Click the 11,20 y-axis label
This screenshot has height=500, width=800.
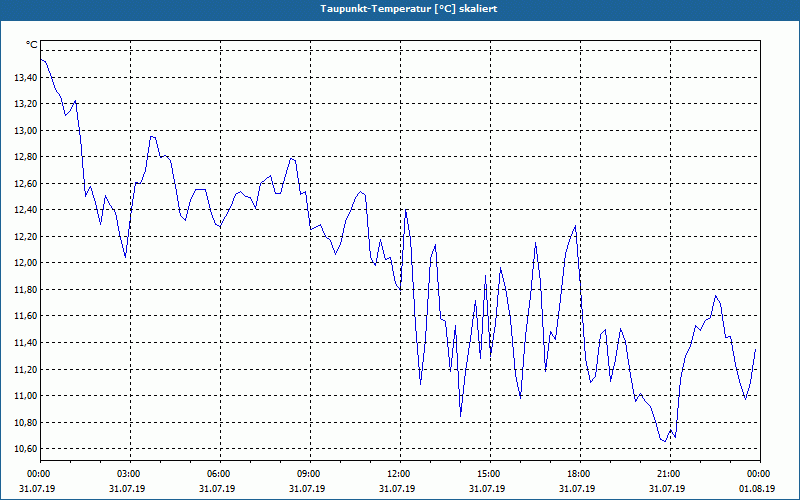click(x=26, y=369)
